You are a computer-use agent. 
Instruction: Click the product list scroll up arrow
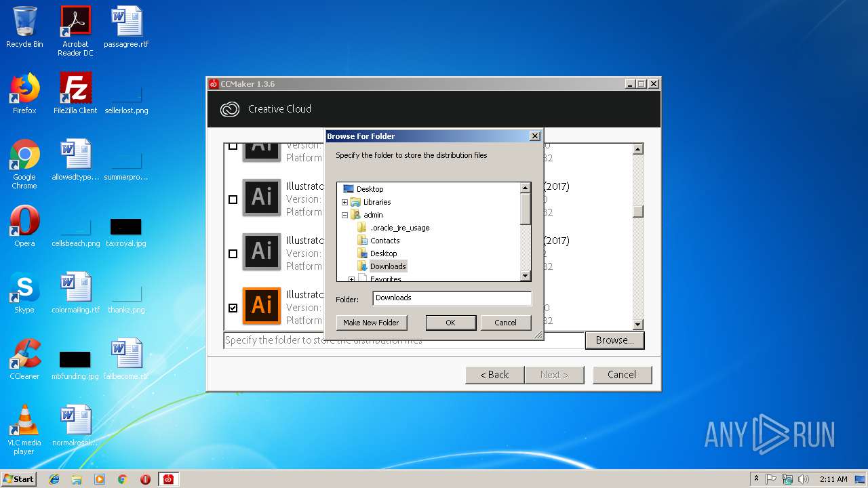click(x=637, y=148)
